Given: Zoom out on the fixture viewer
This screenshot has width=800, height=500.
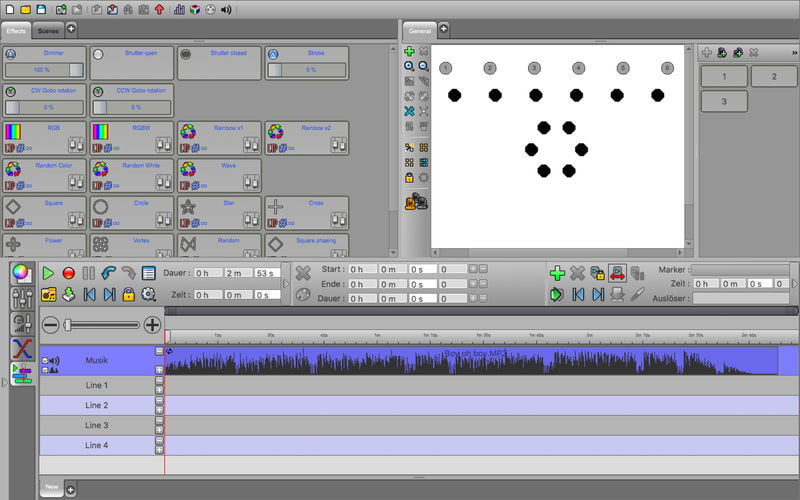Looking at the screenshot, I should 423,66.
